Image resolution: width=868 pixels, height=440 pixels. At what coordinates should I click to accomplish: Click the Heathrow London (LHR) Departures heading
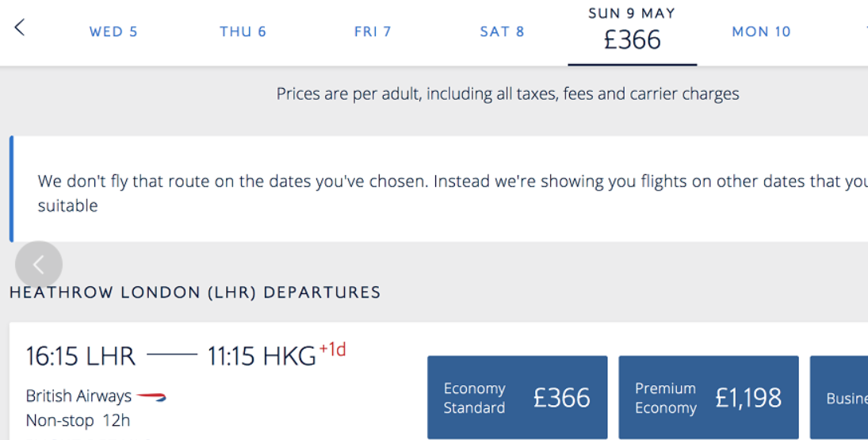pyautogui.click(x=195, y=293)
